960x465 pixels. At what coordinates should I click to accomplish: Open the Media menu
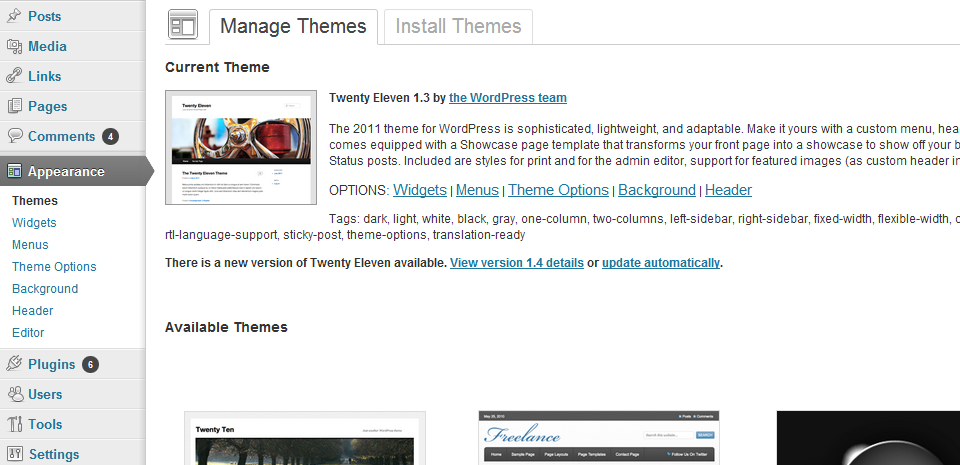tap(47, 46)
